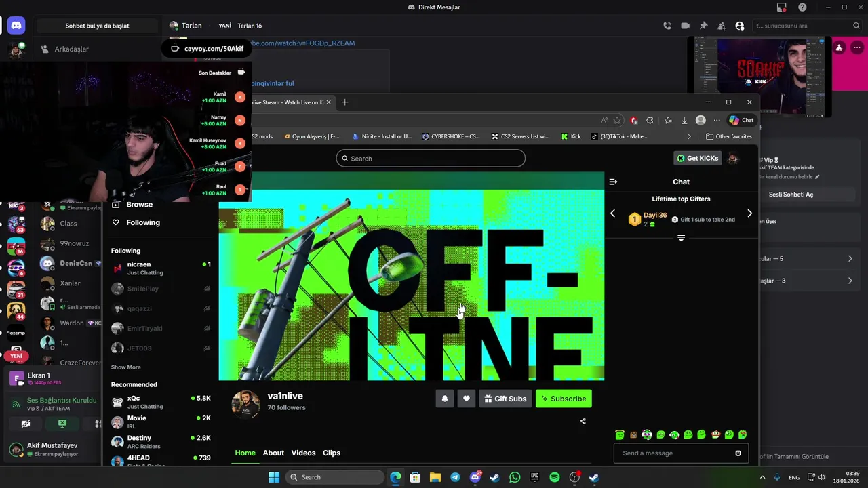Close the Kick browser tab
Image resolution: width=868 pixels, height=488 pixels.
click(x=328, y=102)
